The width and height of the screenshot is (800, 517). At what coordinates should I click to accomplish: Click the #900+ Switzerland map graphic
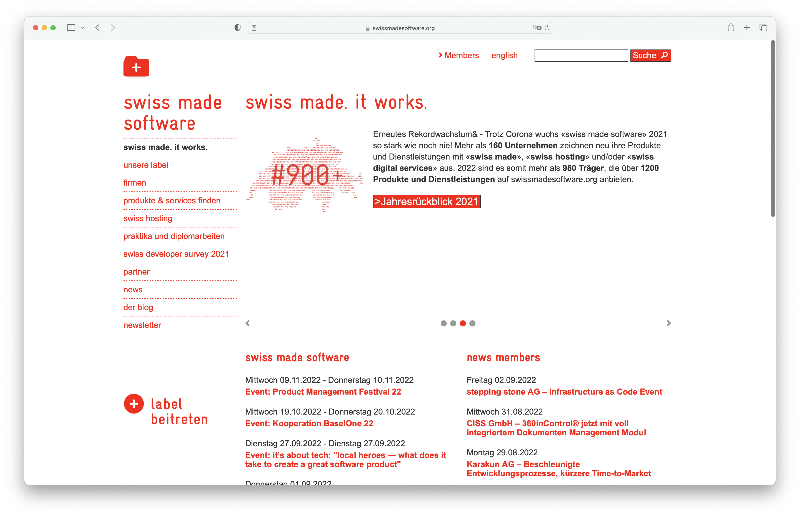pos(305,175)
